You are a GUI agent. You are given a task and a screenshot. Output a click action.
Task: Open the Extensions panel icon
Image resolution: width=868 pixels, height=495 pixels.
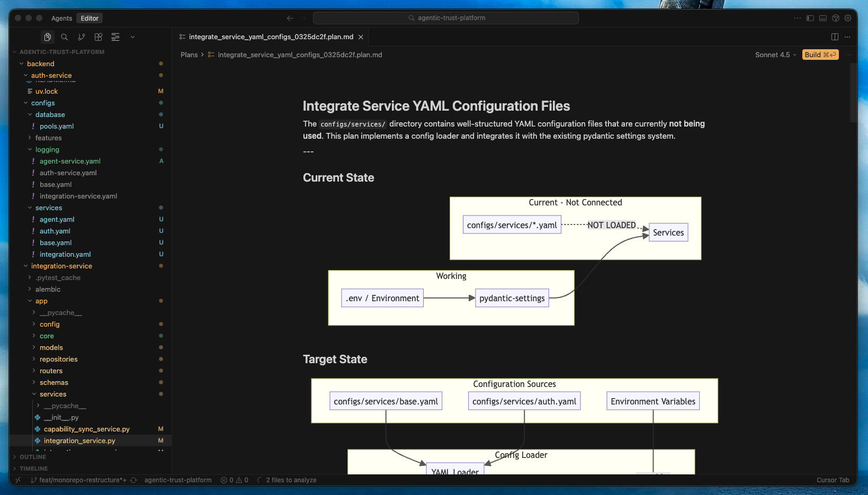(99, 37)
